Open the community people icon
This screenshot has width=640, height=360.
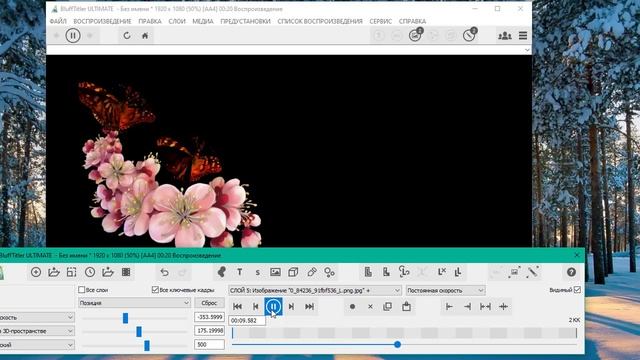point(504,36)
